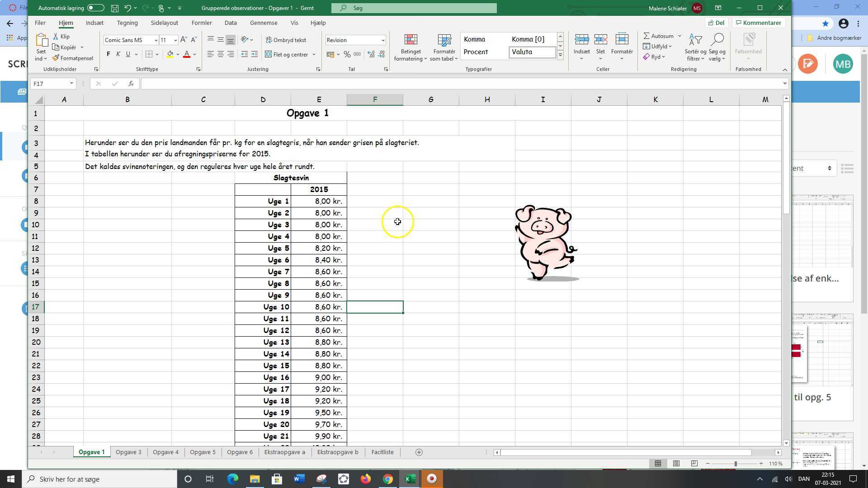Open the Comic Sans MS font dropdown
868x488 pixels.
[156, 40]
